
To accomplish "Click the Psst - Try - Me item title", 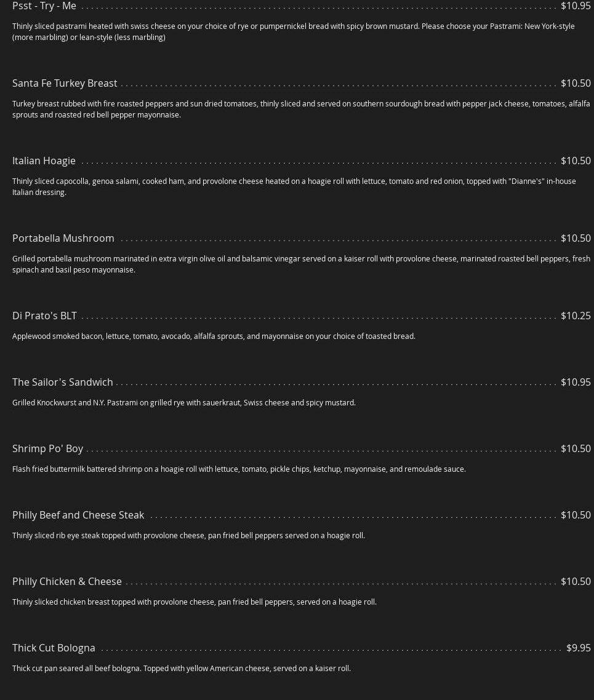I will (x=44, y=6).
